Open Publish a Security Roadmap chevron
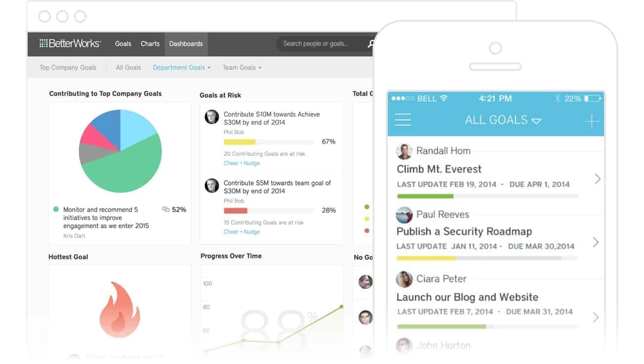The width and height of the screenshot is (644, 364). pyautogui.click(x=596, y=242)
